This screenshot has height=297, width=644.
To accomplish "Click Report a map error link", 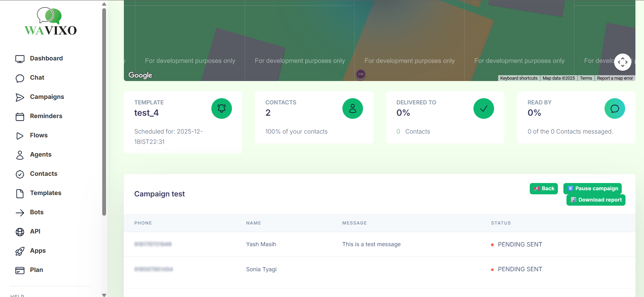I will click(x=614, y=78).
